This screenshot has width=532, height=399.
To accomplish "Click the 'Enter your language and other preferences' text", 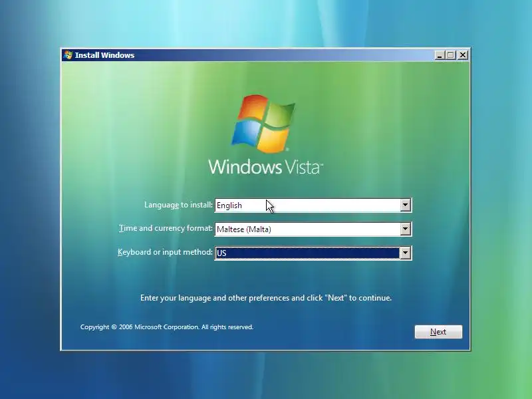I will click(265, 298).
